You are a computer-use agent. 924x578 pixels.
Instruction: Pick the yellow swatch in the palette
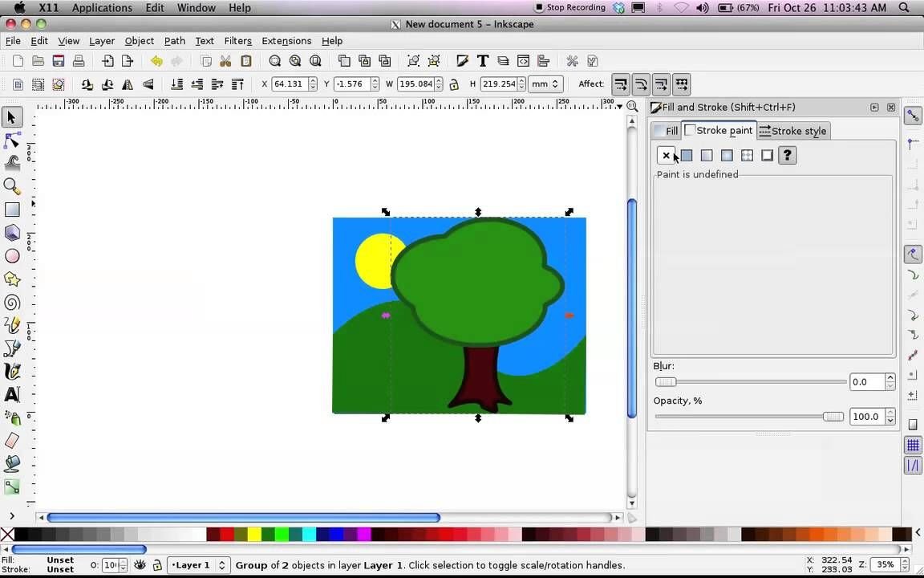254,535
